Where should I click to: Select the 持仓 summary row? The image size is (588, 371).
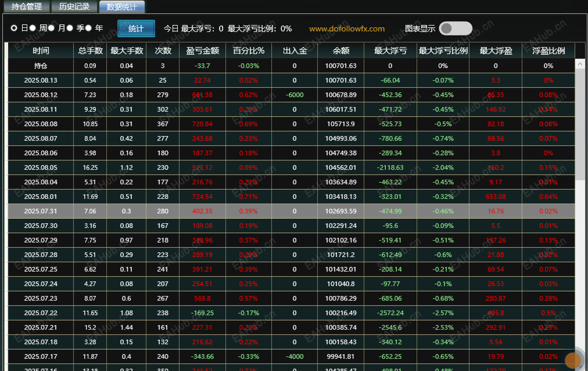[41, 66]
